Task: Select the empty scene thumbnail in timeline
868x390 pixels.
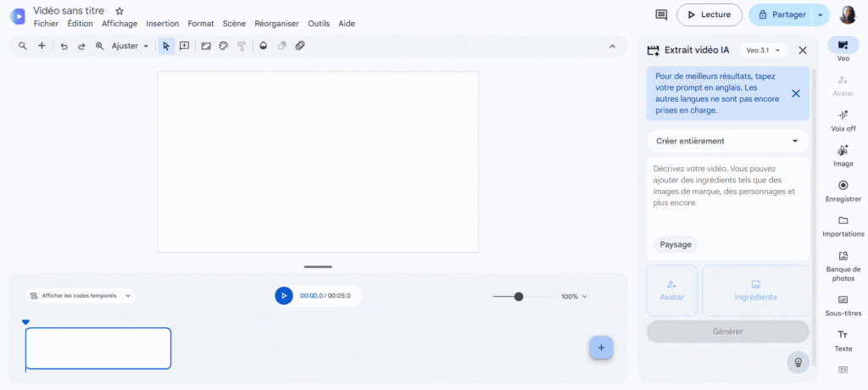Action: pos(98,348)
